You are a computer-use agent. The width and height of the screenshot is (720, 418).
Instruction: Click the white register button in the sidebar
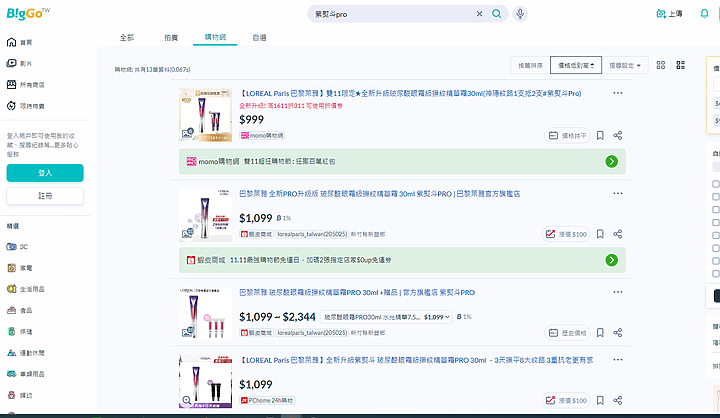[x=45, y=196]
